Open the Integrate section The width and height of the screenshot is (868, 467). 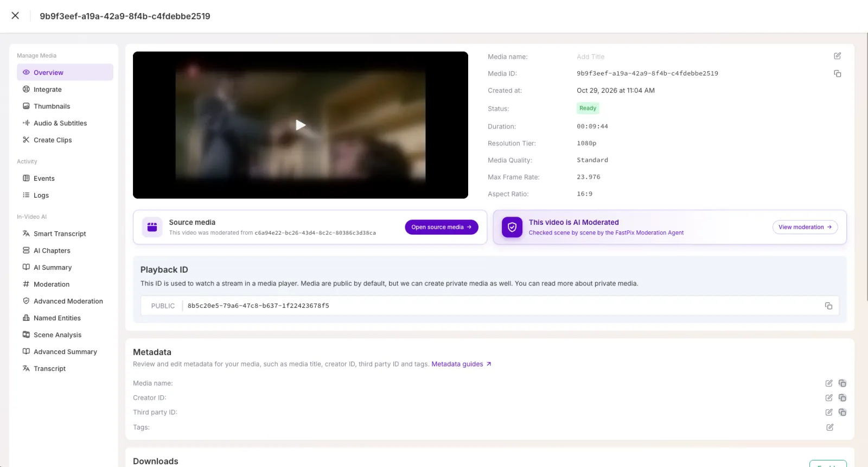click(x=65, y=89)
